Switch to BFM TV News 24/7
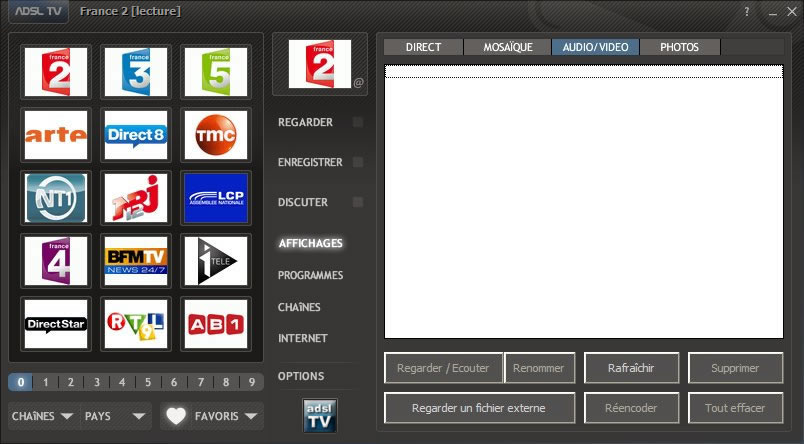This screenshot has height=444, width=804. [x=136, y=261]
